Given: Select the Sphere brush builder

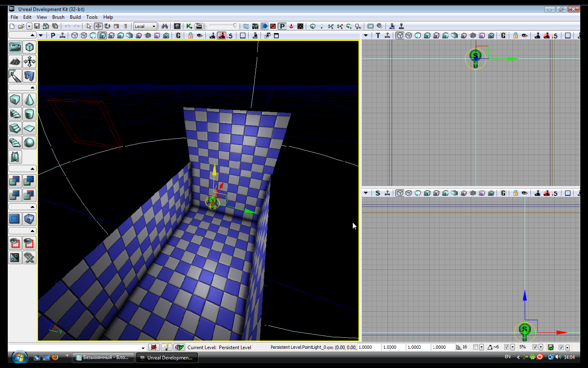Looking at the screenshot, I should click(29, 143).
